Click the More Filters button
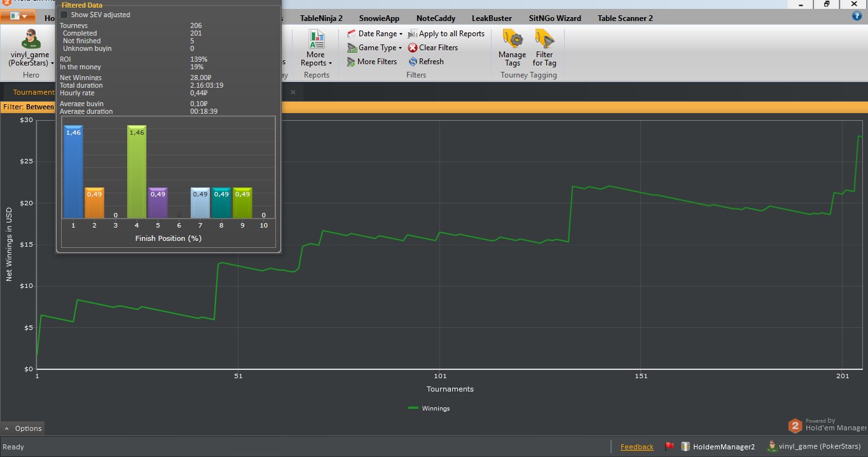Viewport: 868px width, 457px height. pos(372,62)
